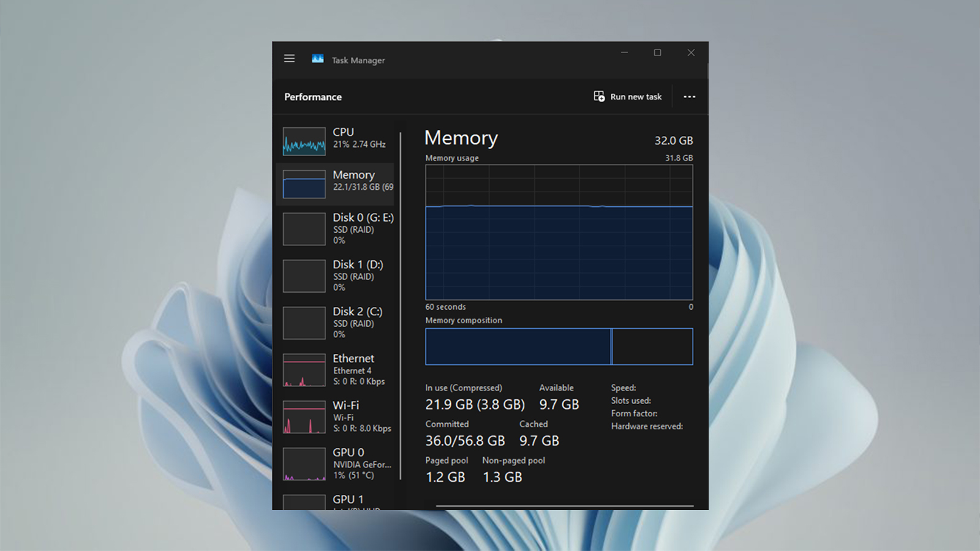
Task: Click the Memory usage label
Action: click(x=452, y=158)
